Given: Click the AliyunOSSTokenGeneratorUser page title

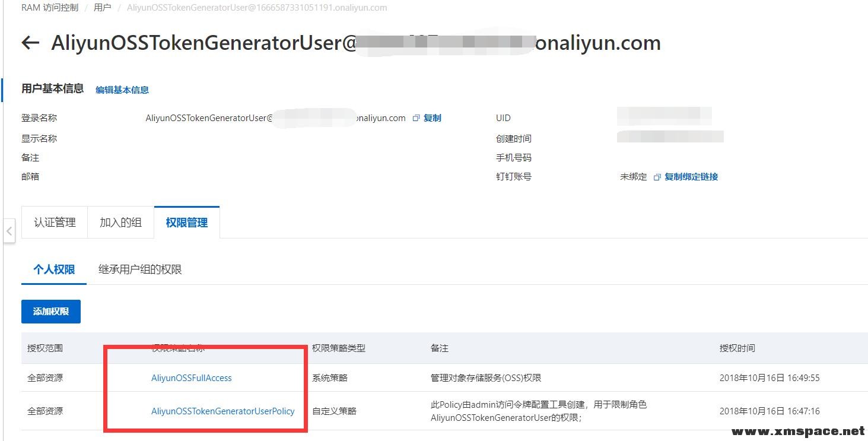Looking at the screenshot, I should point(356,43).
